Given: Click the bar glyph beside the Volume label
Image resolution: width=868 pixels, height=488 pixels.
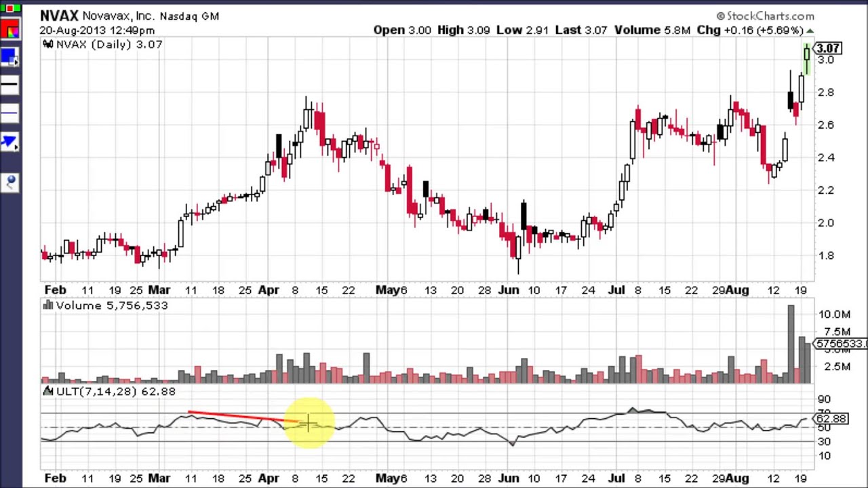Looking at the screenshot, I should click(x=47, y=306).
